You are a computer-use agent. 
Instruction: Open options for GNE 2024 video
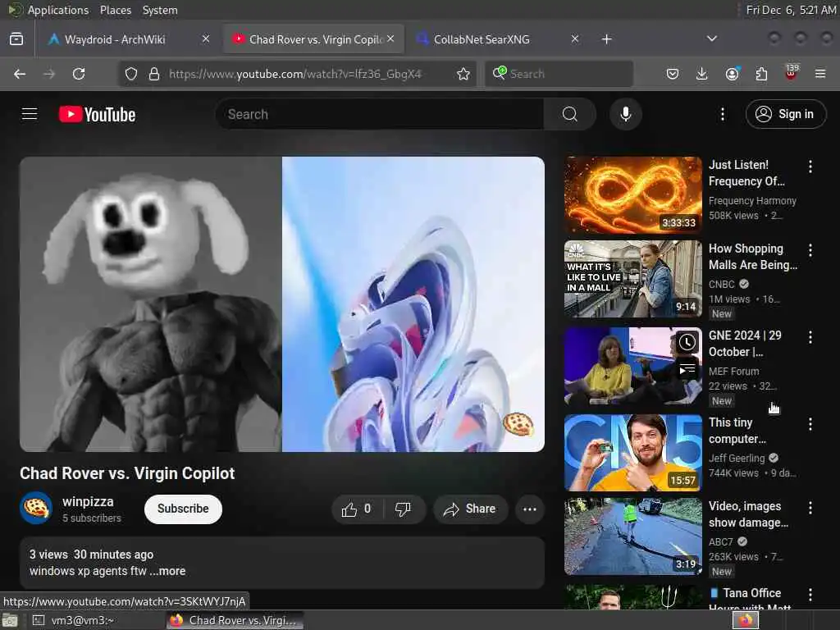[810, 337]
